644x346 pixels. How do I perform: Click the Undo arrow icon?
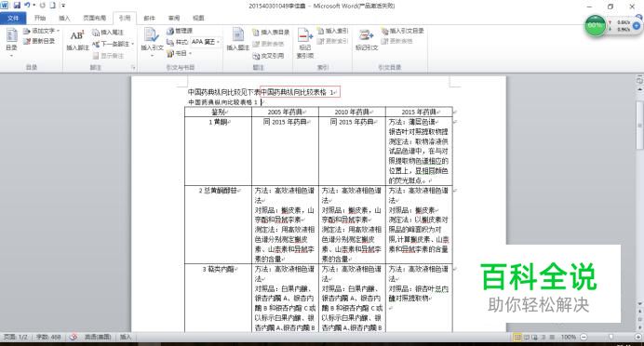click(x=27, y=6)
